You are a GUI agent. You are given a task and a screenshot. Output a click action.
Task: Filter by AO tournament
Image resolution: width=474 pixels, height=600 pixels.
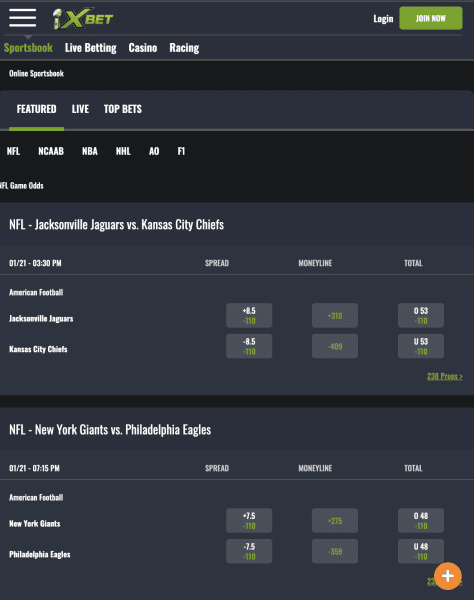pos(154,151)
